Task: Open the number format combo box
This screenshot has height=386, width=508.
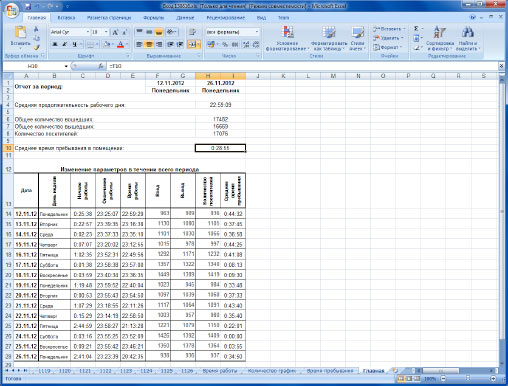Action: tap(232, 32)
